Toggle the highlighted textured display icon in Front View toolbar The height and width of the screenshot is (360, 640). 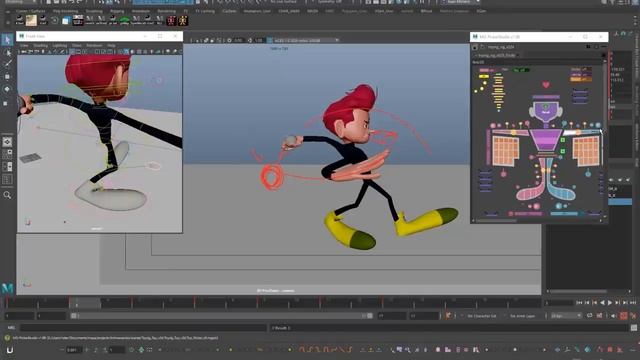(126, 52)
